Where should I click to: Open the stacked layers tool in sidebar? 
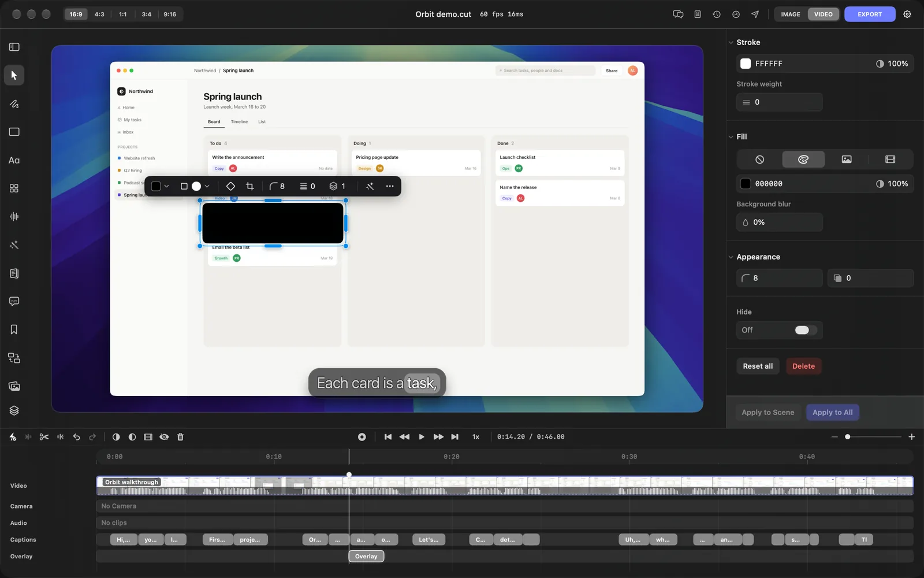14,410
